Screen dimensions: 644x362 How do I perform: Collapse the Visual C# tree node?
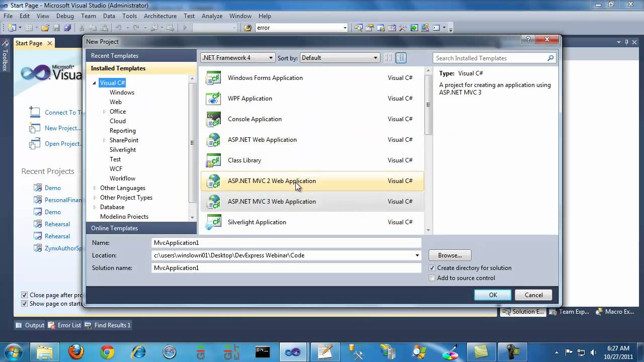click(94, 83)
